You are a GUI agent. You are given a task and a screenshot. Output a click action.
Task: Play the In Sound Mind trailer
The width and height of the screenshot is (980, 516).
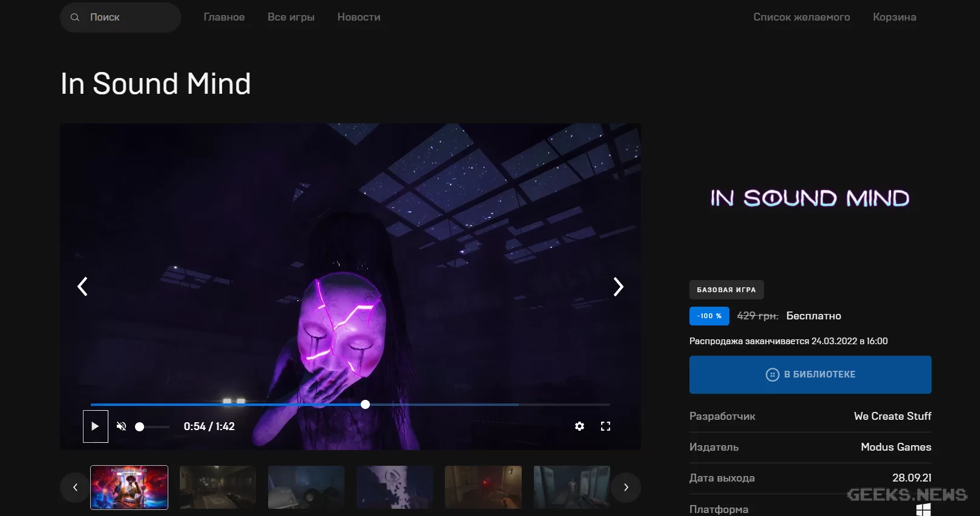[x=95, y=426]
